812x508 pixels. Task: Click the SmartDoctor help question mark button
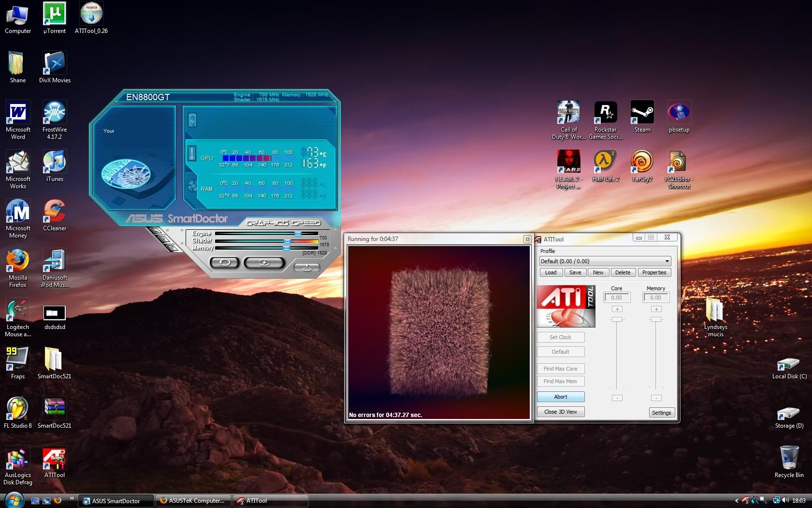point(173,248)
